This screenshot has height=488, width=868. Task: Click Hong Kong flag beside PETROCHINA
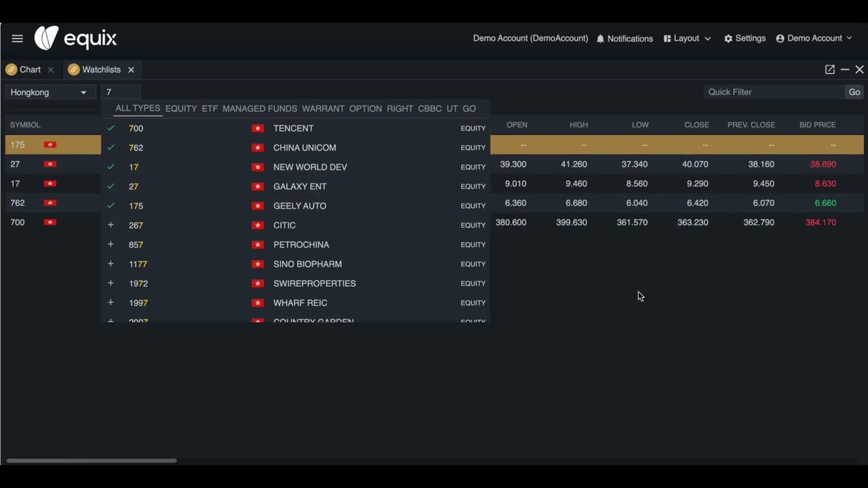(258, 245)
